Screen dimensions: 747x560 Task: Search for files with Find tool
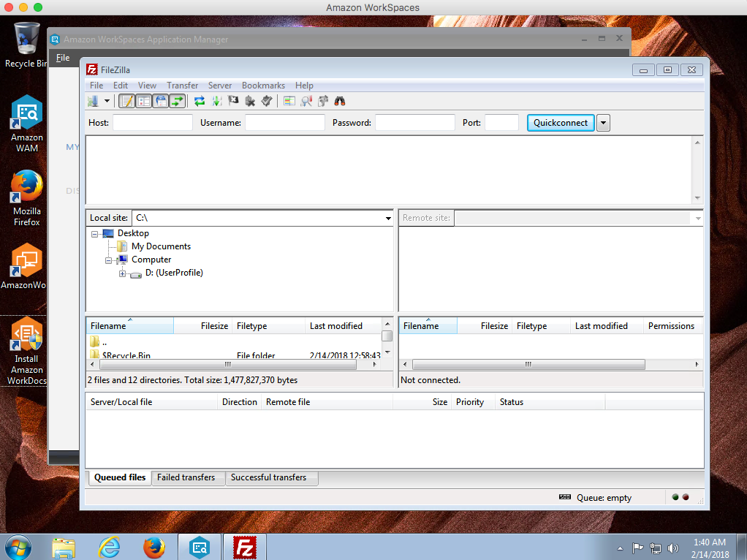point(338,100)
